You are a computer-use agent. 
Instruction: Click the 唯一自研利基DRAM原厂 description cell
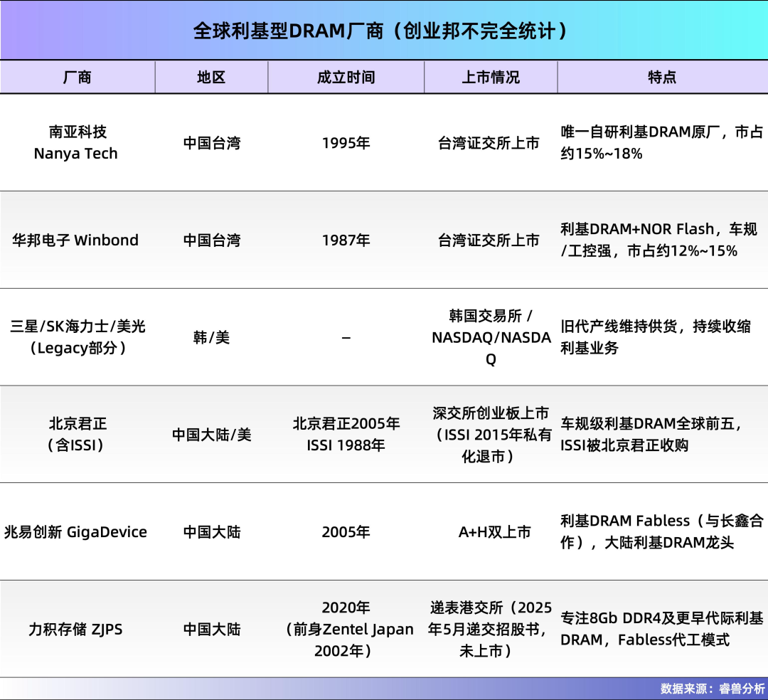662,142
